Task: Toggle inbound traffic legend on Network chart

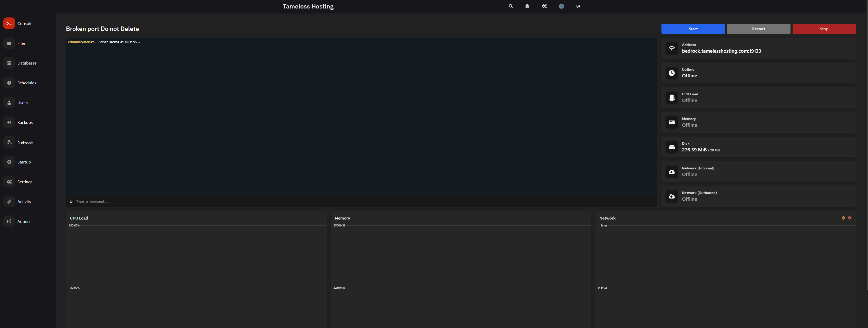Action: click(843, 218)
